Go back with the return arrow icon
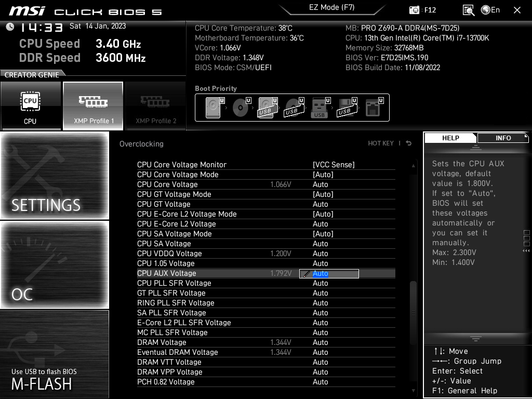The height and width of the screenshot is (399, 532). (409, 143)
